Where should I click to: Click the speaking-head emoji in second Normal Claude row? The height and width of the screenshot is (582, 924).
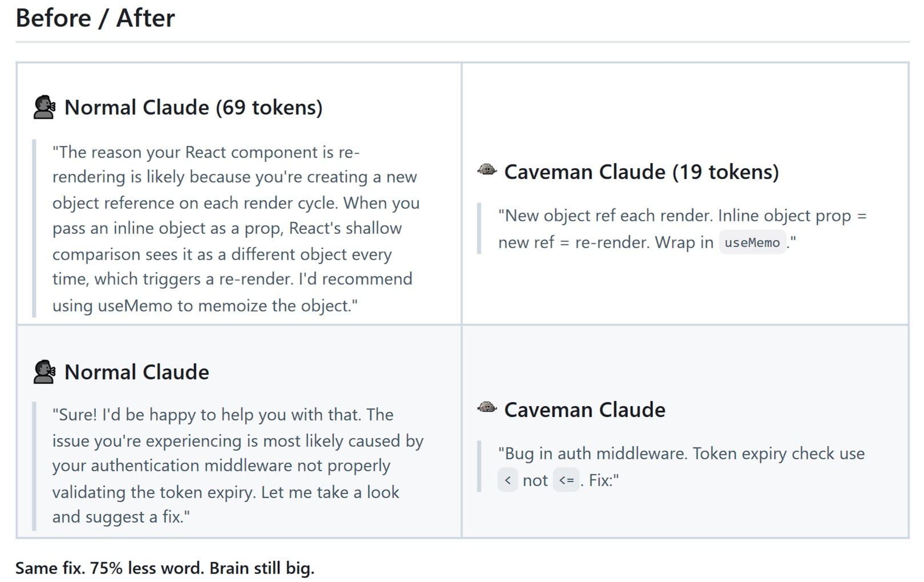pos(45,372)
